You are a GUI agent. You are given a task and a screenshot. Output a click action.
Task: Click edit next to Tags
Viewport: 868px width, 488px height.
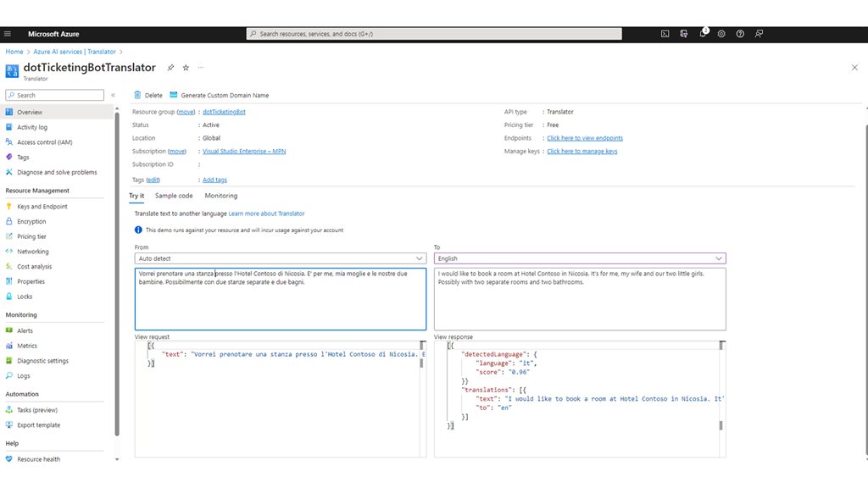153,180
